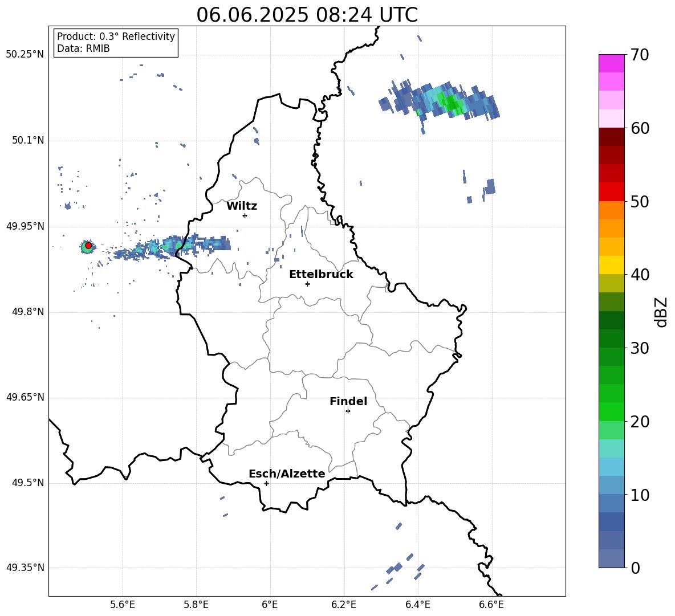The width and height of the screenshot is (675, 616).
Task: Click the Findel station cross marker
Action: click(348, 411)
